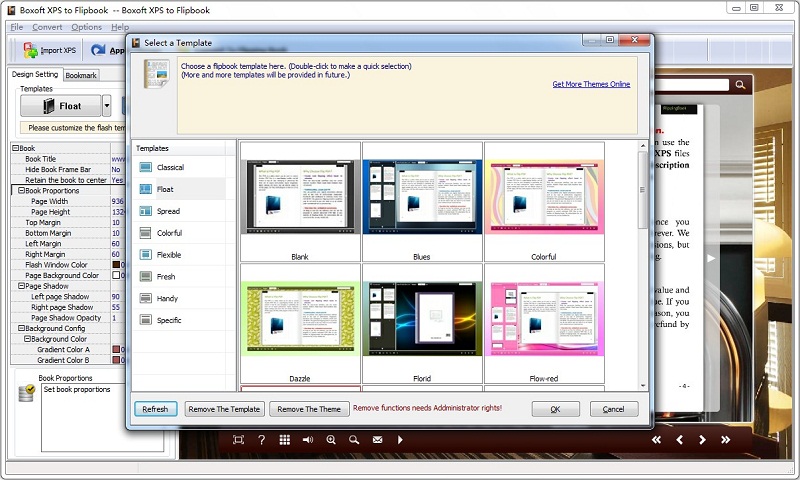Click the Gradient Color A swatch
Viewport: 800px width, 480px height.
[x=116, y=349]
